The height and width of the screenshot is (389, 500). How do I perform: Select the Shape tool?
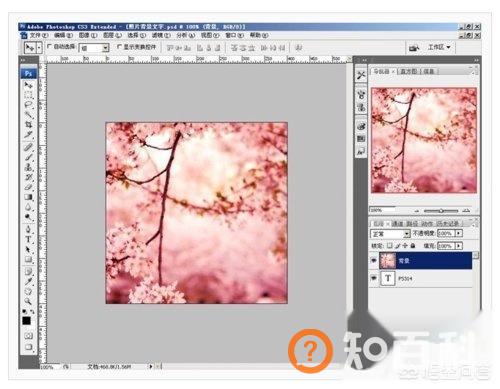(29, 259)
